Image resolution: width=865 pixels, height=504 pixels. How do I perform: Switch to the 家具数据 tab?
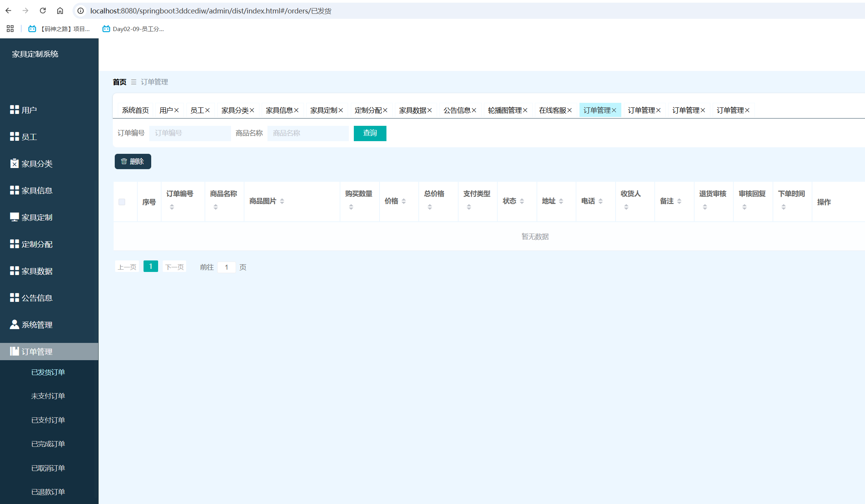pos(413,110)
